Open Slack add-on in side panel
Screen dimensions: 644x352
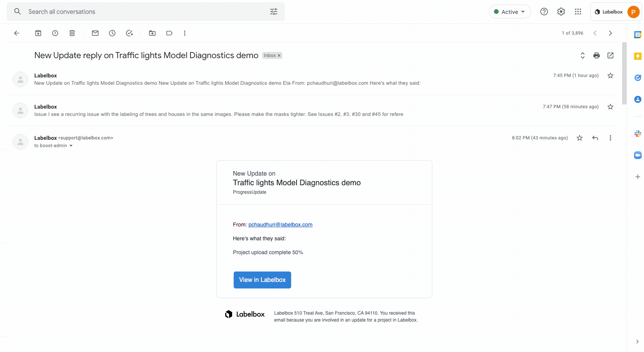pyautogui.click(x=638, y=134)
